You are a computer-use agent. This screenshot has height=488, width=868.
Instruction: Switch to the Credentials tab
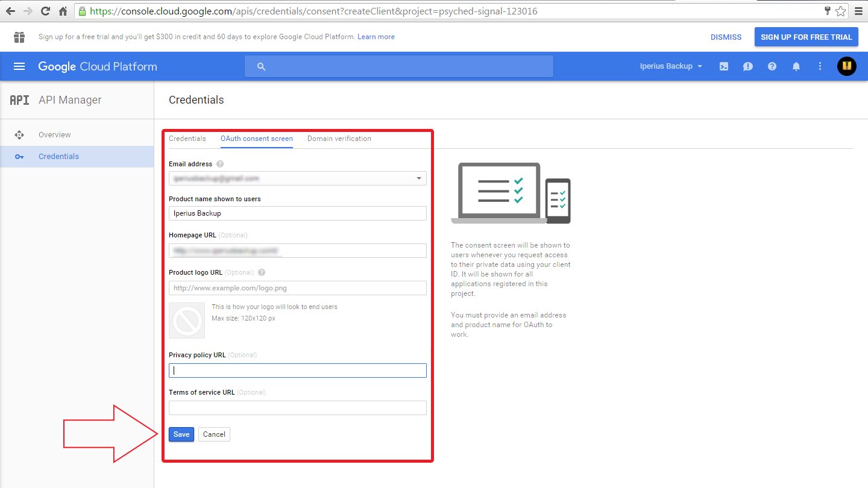[187, 139]
